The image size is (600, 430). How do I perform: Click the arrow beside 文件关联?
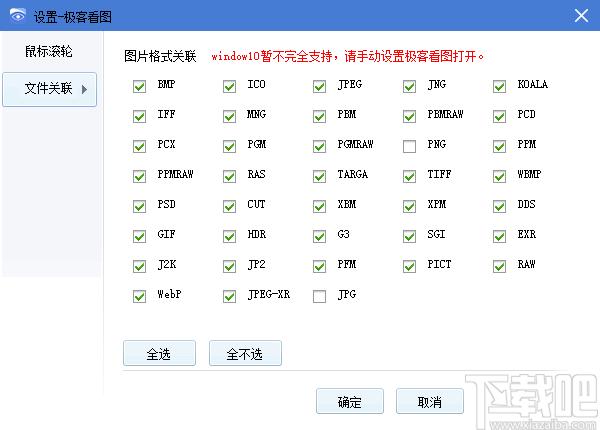coord(84,89)
